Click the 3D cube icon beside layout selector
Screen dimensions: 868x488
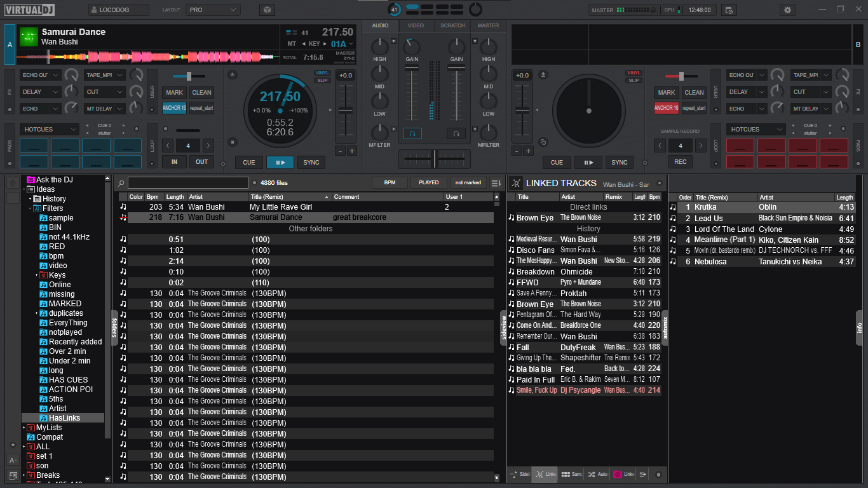(267, 10)
